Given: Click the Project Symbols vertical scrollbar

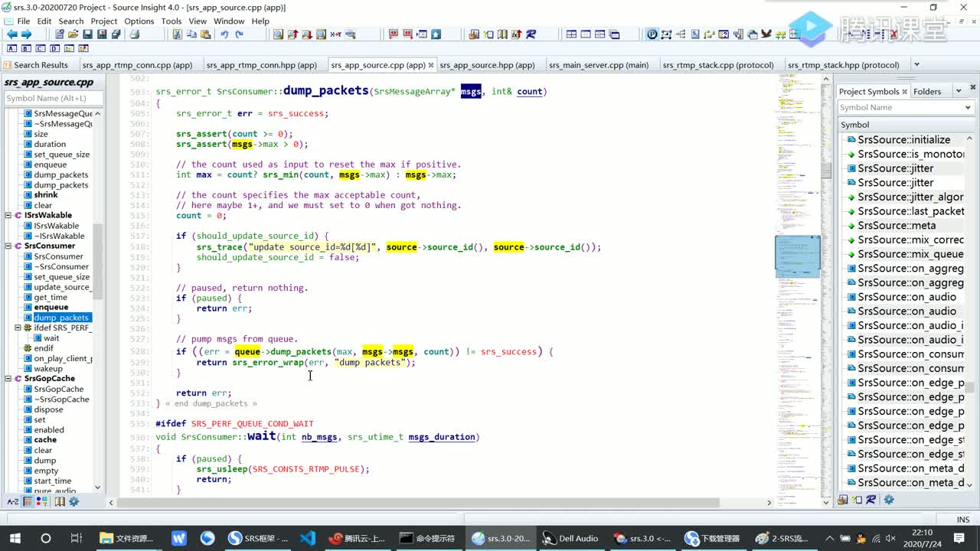Looking at the screenshot, I should 969,311.
